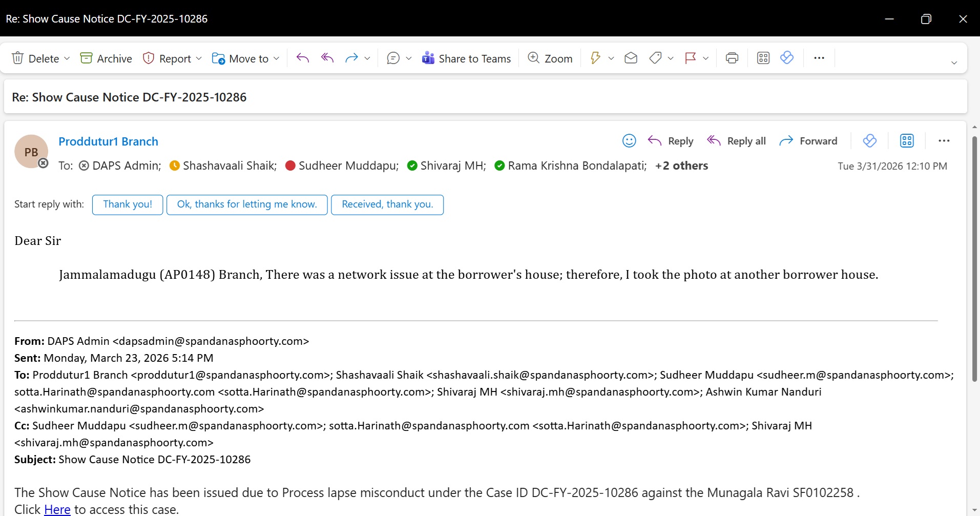Click the toolbar Forward arrow icon
The image size is (980, 516).
(x=351, y=58)
